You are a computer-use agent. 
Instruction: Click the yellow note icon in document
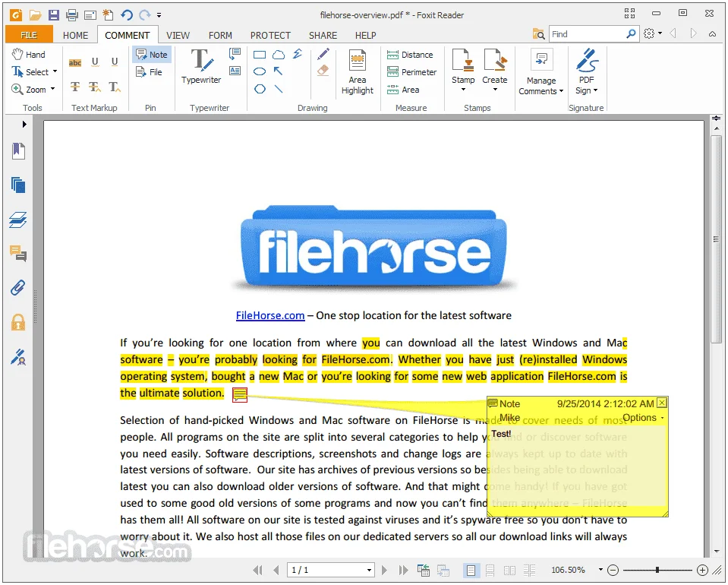(x=240, y=395)
